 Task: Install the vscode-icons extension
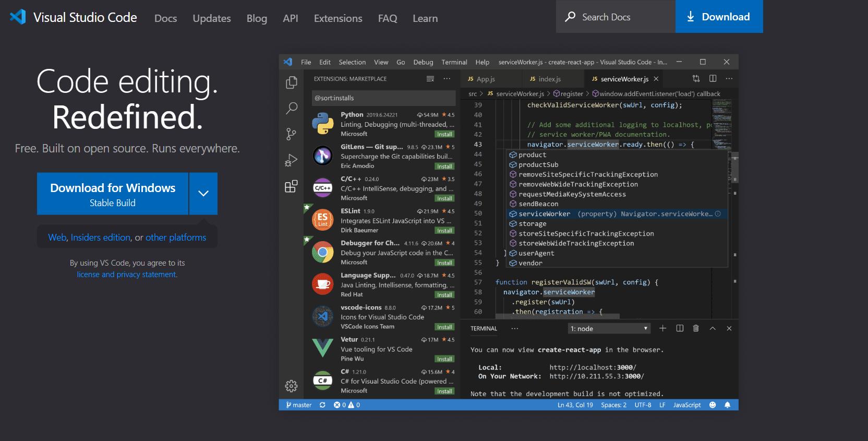point(444,327)
